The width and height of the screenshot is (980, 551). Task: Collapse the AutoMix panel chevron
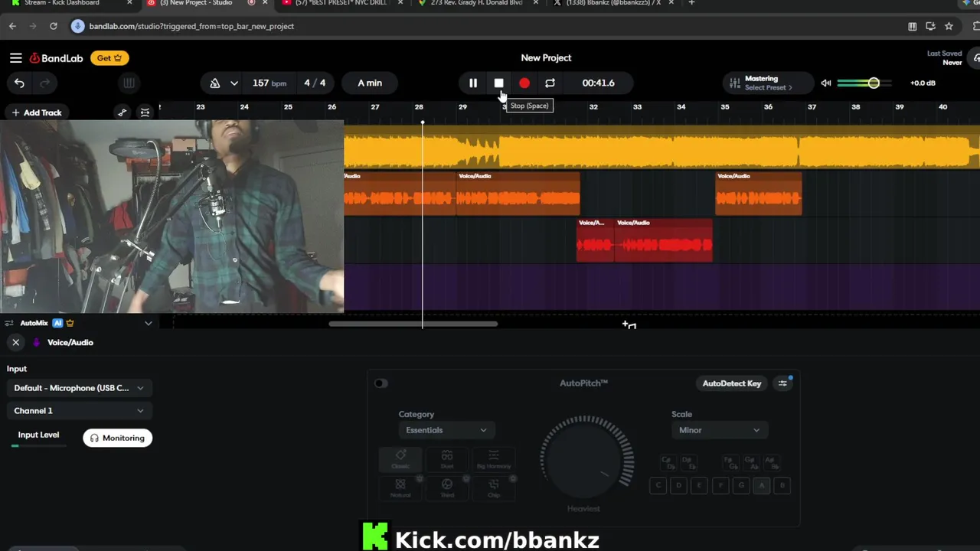(x=149, y=323)
